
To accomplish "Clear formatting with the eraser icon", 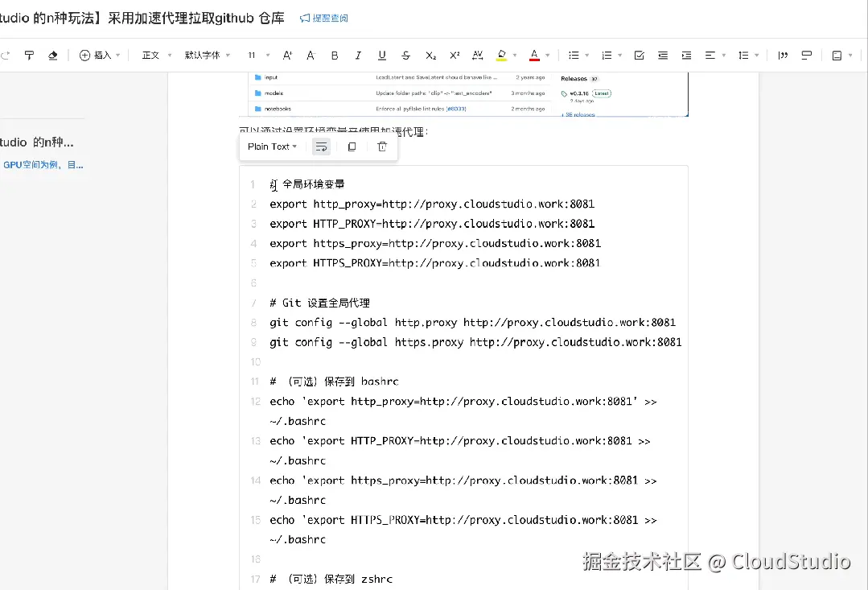I will 51,55.
